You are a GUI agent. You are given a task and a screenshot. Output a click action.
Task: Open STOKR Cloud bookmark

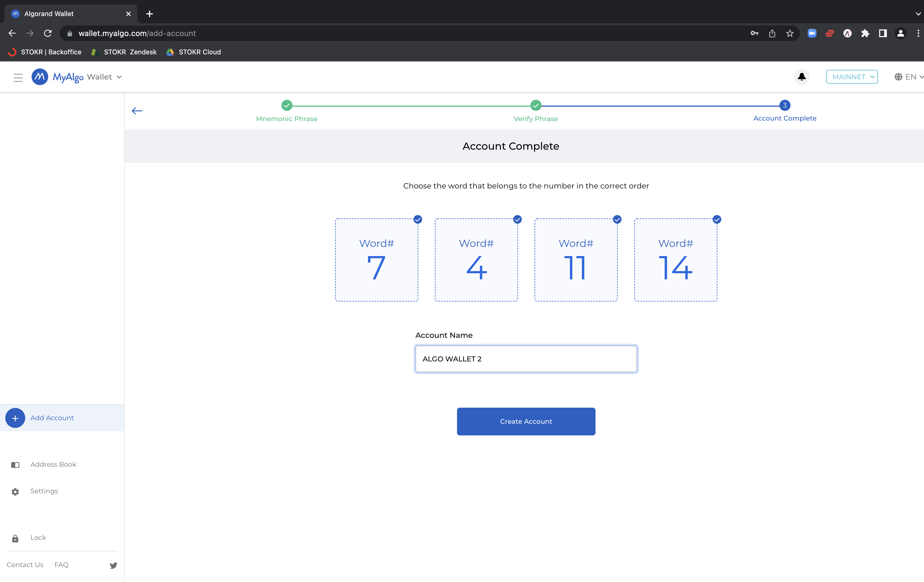click(x=193, y=52)
